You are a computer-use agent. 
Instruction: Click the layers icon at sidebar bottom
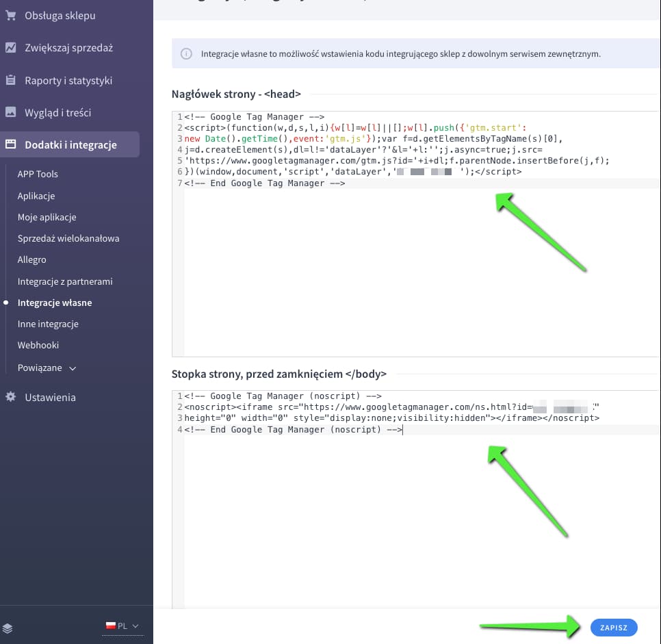click(x=8, y=628)
